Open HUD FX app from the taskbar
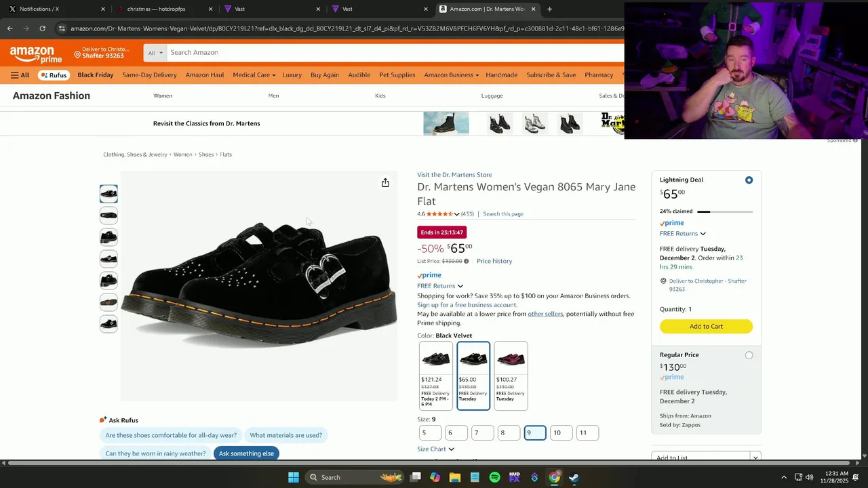 pos(515,477)
